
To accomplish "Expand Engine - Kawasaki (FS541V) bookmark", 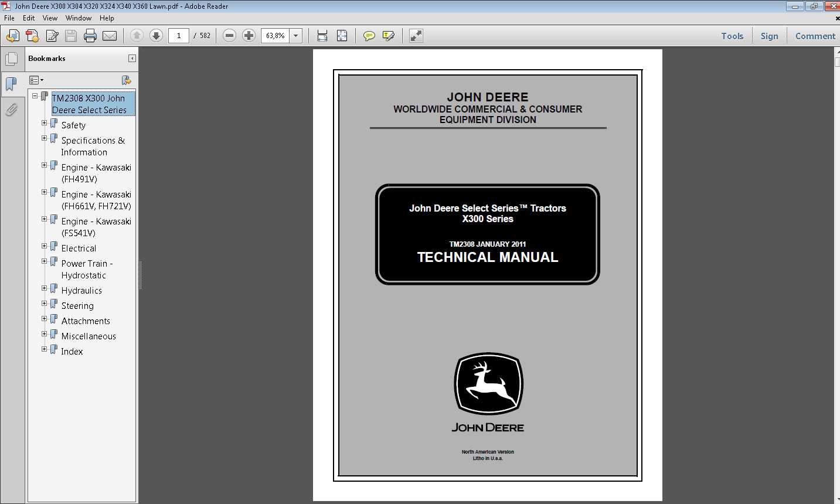I will point(45,219).
